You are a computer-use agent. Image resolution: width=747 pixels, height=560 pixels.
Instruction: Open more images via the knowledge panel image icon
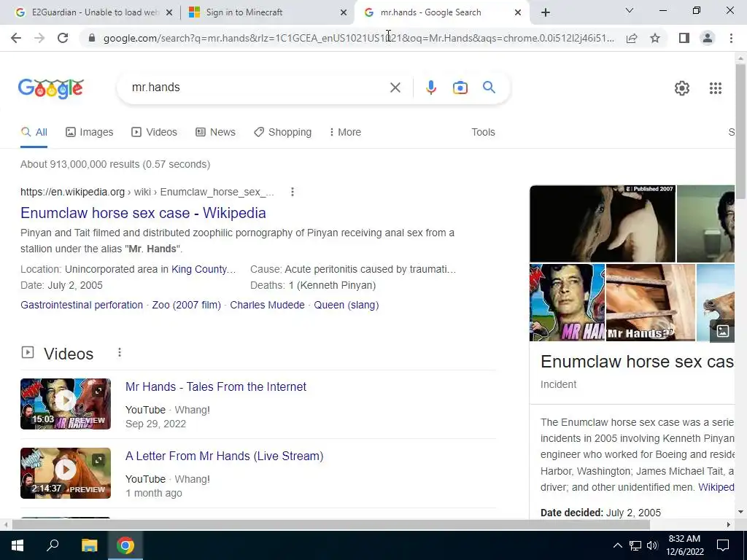tap(722, 330)
